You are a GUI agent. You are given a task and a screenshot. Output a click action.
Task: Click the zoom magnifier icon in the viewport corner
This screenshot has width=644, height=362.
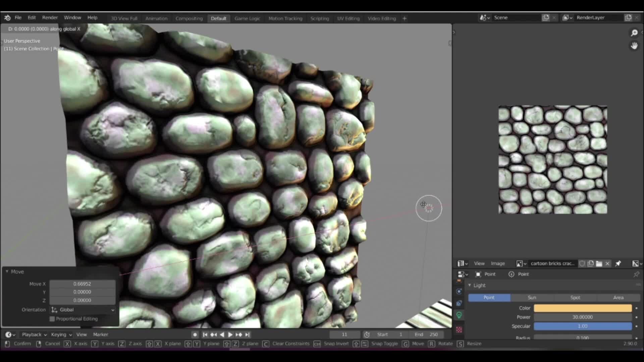634,33
